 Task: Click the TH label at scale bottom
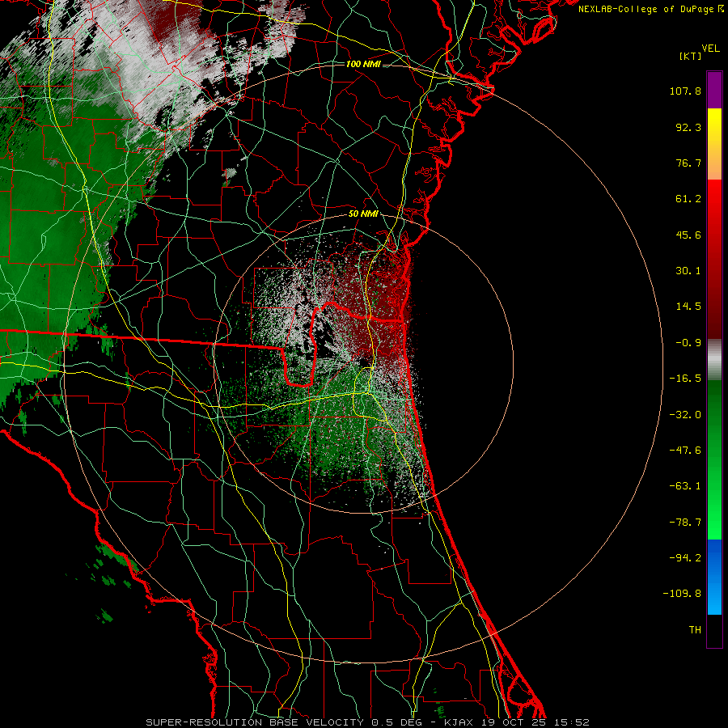(695, 630)
